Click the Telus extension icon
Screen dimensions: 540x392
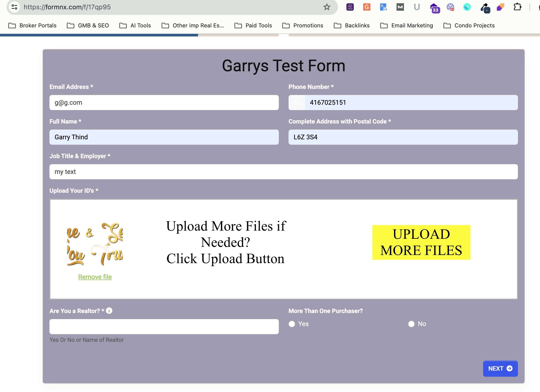pyautogui.click(x=350, y=7)
